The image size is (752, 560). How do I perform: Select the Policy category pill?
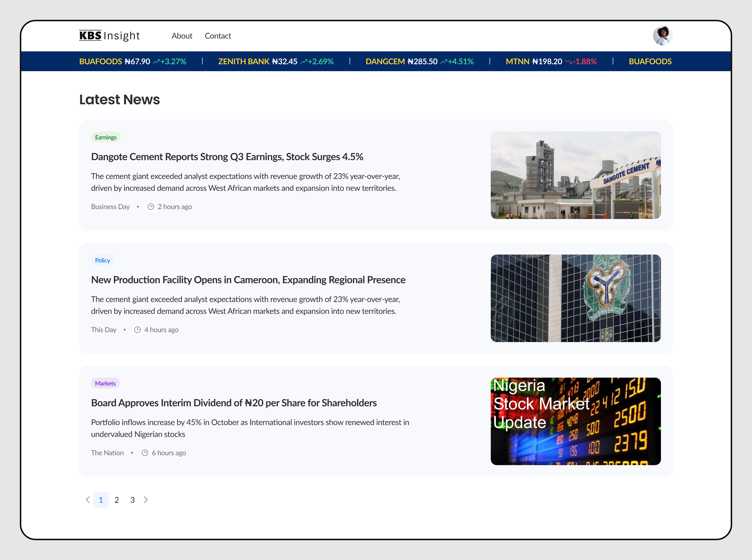pos(102,260)
